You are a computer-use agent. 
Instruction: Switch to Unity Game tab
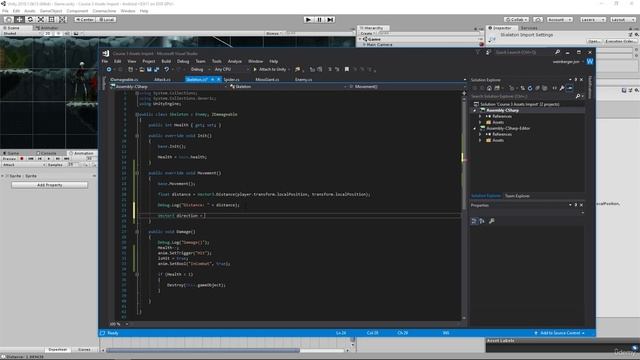click(12, 153)
